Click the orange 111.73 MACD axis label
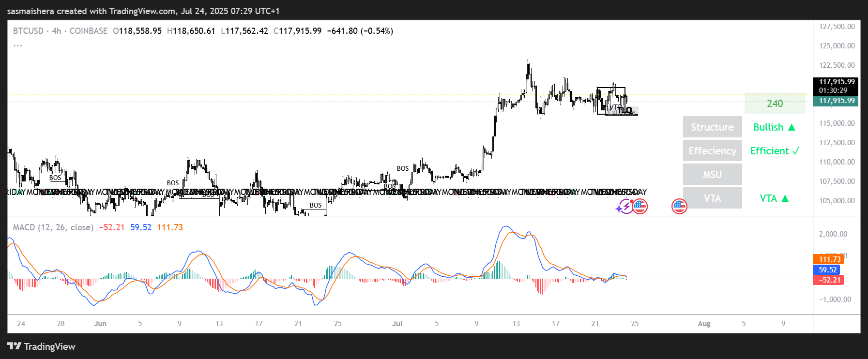 click(x=829, y=259)
